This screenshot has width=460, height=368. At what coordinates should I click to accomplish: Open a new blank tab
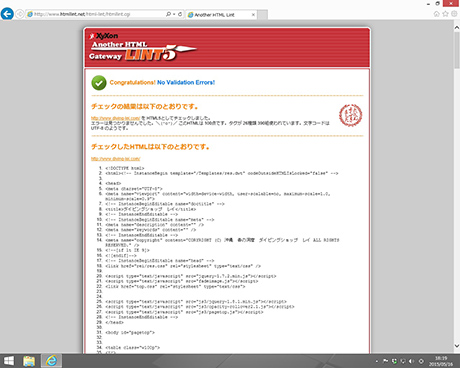263,15
